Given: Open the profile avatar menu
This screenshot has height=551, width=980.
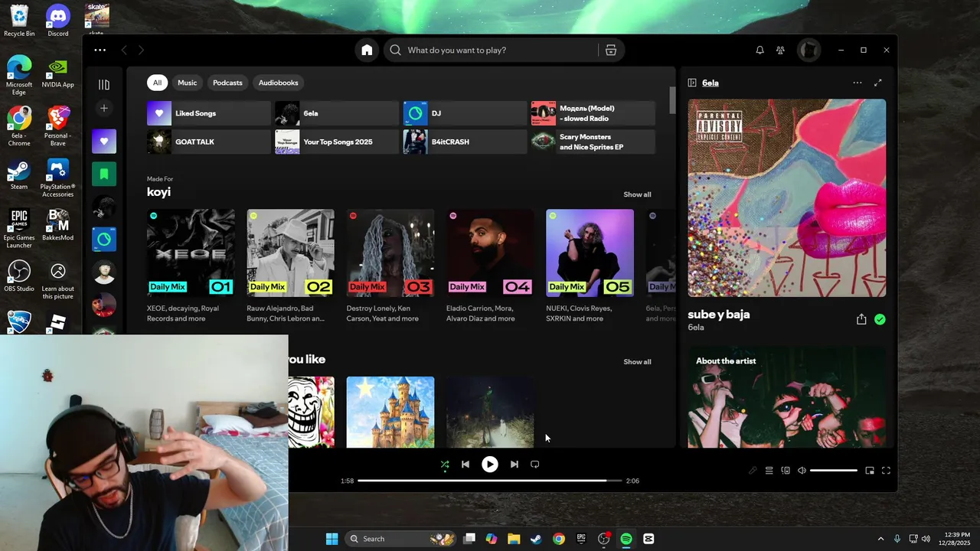Looking at the screenshot, I should pyautogui.click(x=808, y=50).
